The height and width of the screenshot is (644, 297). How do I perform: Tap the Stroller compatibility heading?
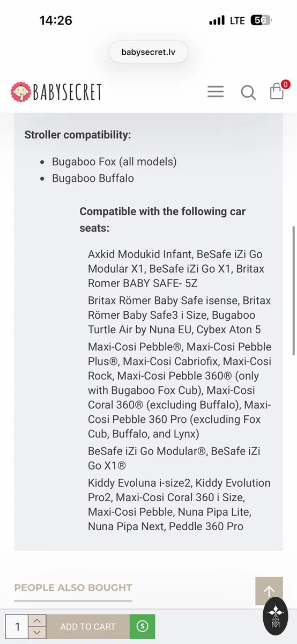tap(78, 135)
